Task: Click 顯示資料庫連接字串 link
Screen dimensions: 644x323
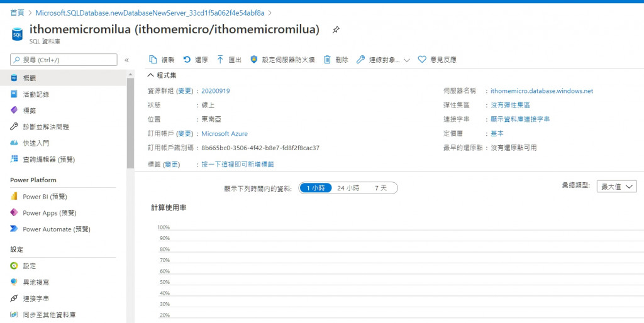Action: [x=520, y=119]
